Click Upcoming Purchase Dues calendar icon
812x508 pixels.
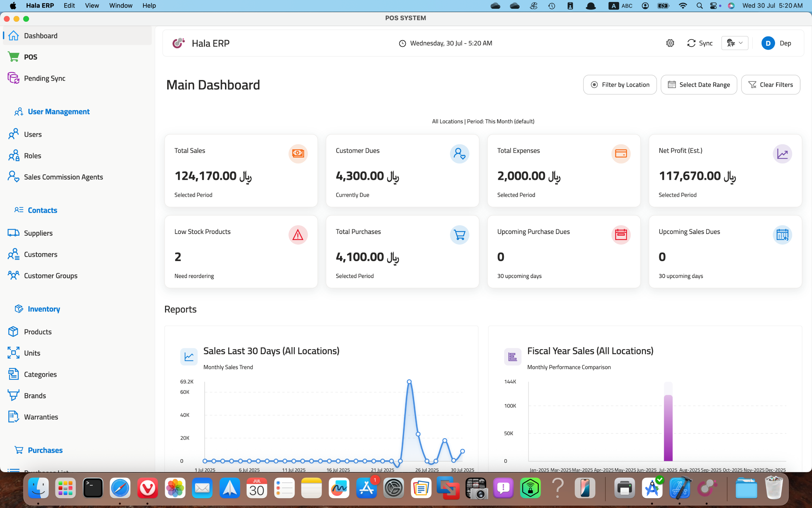click(x=621, y=235)
